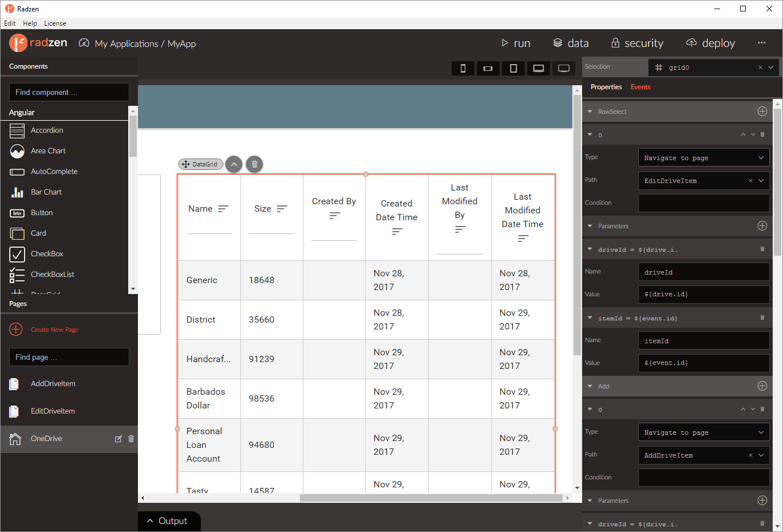Click the Find component search field
Viewport: 783px width, 532px height.
coord(69,92)
